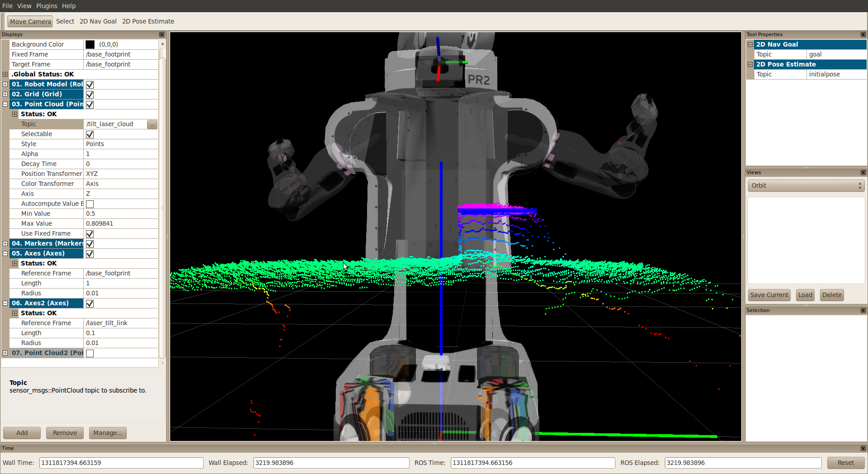Expand 01. Robot Model node
Image resolution: width=868 pixels, height=474 pixels.
click(5, 84)
